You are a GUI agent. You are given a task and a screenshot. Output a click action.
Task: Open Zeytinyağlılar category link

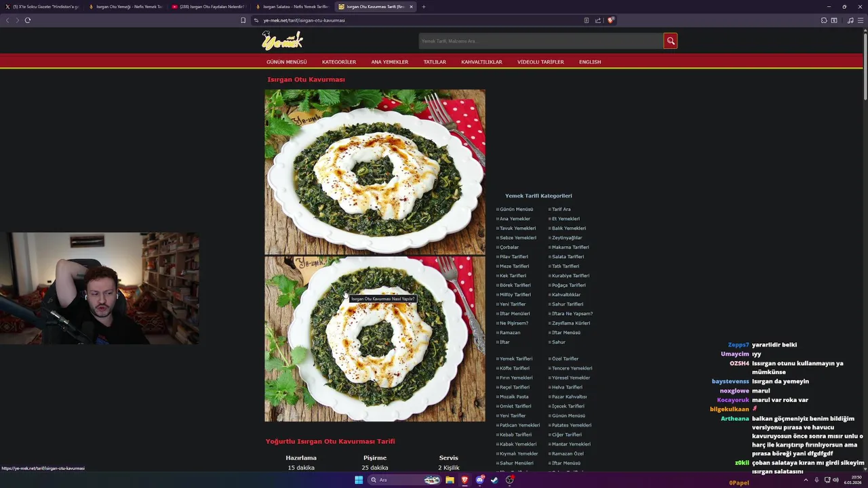(x=567, y=238)
